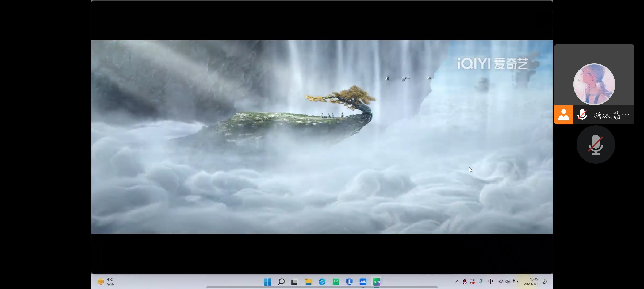Open volume speaker control in the tray
Image resolution: width=644 pixels, height=289 pixels.
pyautogui.click(x=508, y=282)
